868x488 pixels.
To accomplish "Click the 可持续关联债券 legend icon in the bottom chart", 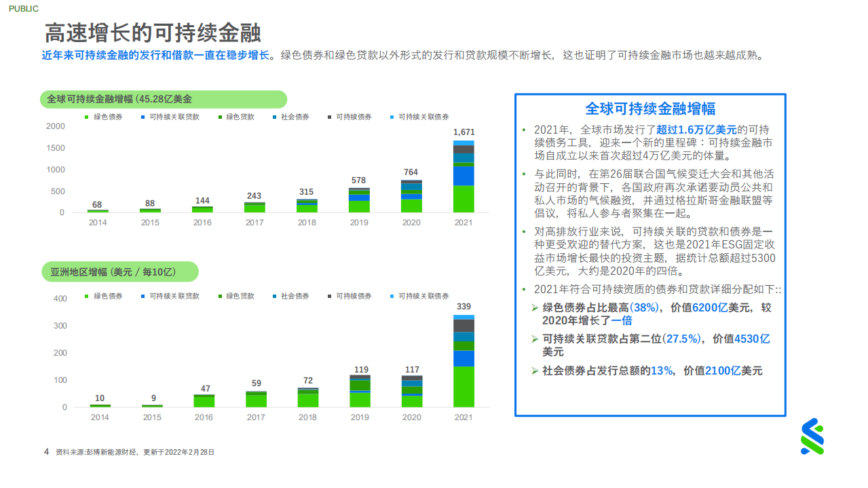I will [x=391, y=297].
